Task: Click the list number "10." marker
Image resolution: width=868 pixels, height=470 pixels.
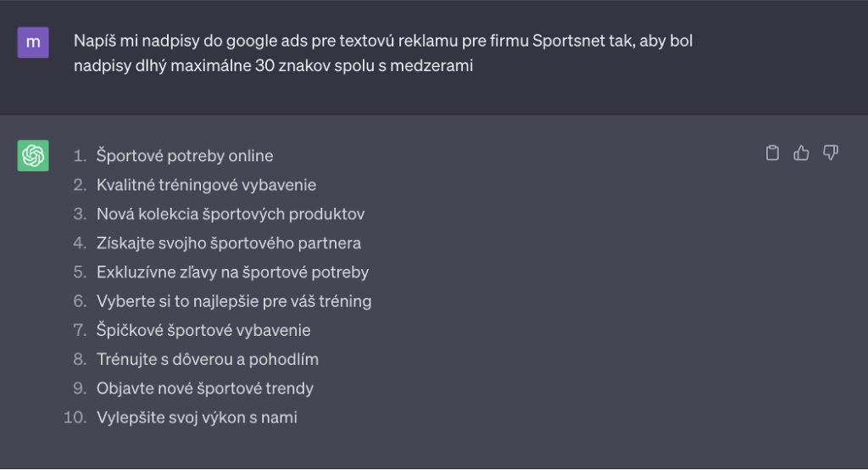Action: pyautogui.click(x=75, y=417)
